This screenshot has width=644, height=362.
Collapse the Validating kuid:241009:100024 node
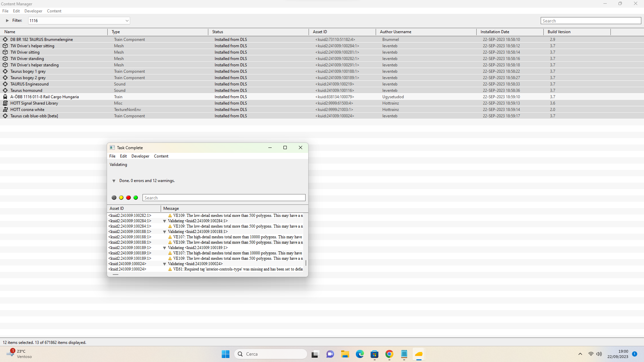point(164,264)
